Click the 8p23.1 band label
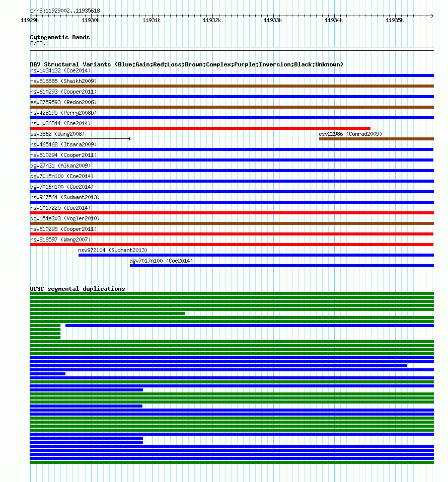This screenshot has height=482, width=448. (39, 44)
